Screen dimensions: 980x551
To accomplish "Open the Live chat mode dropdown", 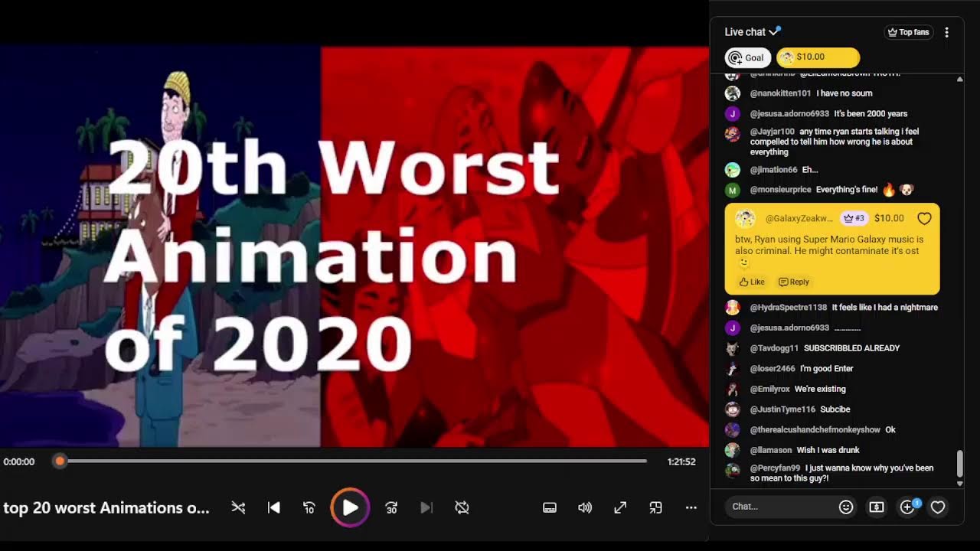I will coord(752,32).
